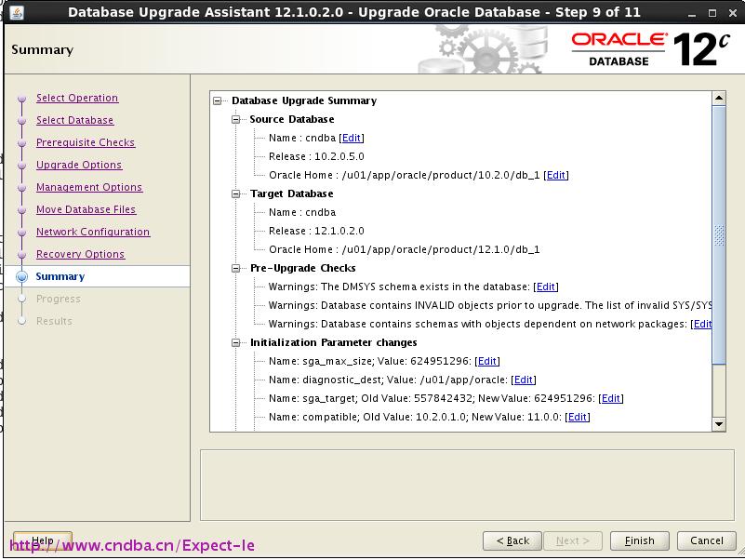This screenshot has width=745, height=560.
Task: Collapse the Pre-Upgrade Checks tree node
Action: [x=235, y=269]
